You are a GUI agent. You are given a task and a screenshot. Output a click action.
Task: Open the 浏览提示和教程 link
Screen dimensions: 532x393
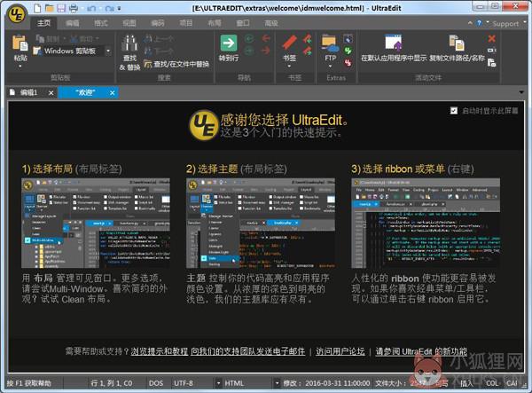[x=159, y=351]
